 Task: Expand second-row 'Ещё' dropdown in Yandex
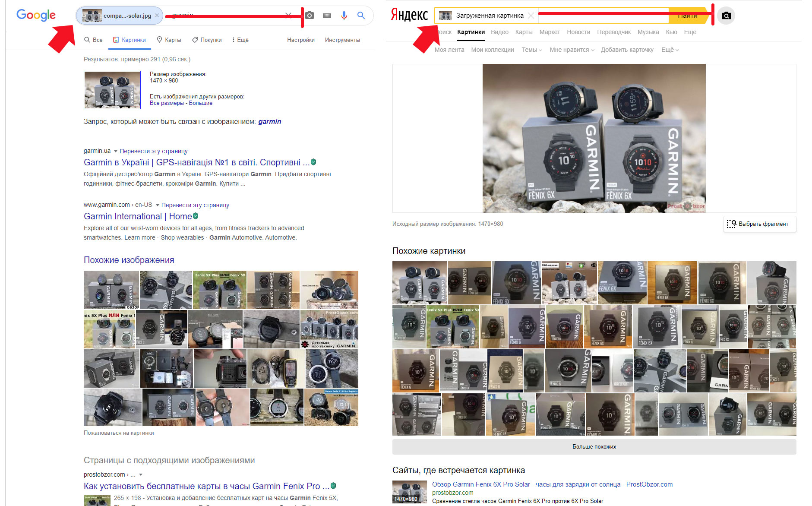pos(670,50)
